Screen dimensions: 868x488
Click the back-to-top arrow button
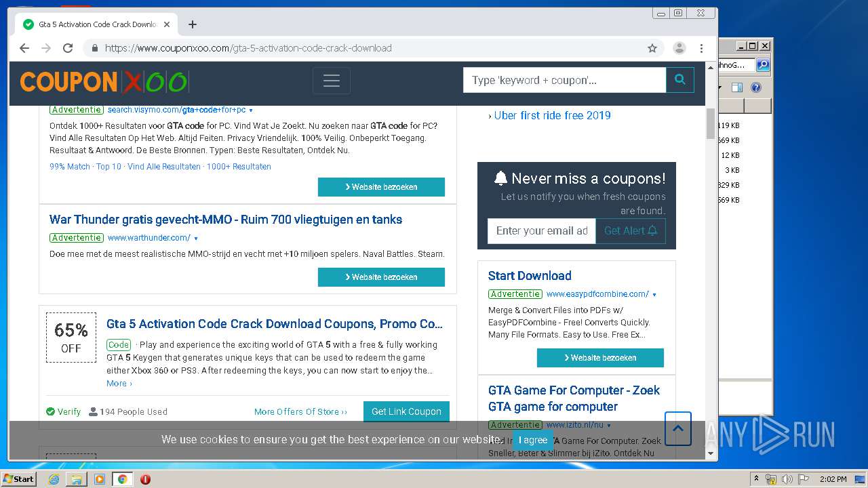coord(678,429)
